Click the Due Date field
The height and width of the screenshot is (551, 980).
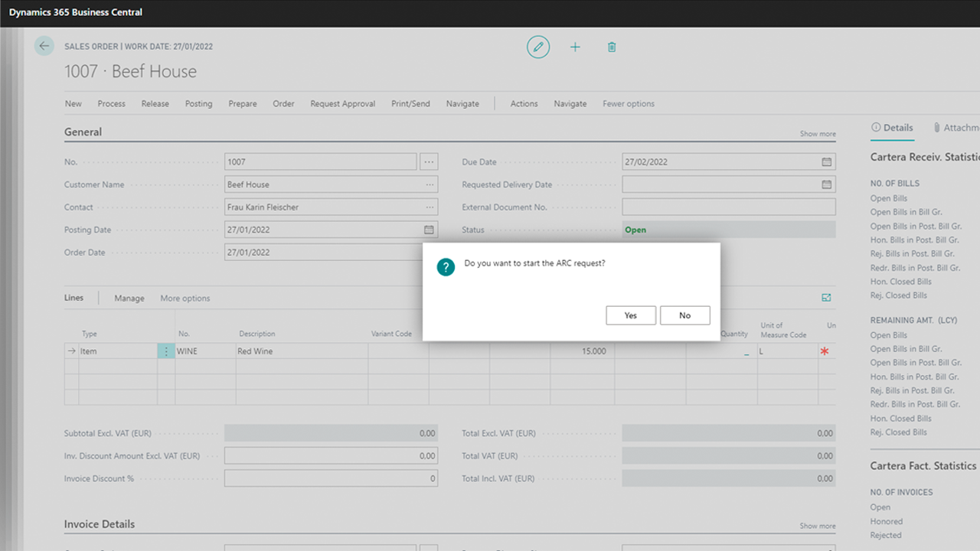click(x=729, y=162)
